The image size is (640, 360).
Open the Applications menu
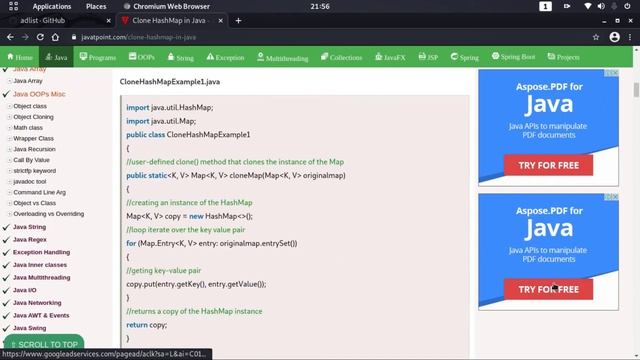point(52,7)
